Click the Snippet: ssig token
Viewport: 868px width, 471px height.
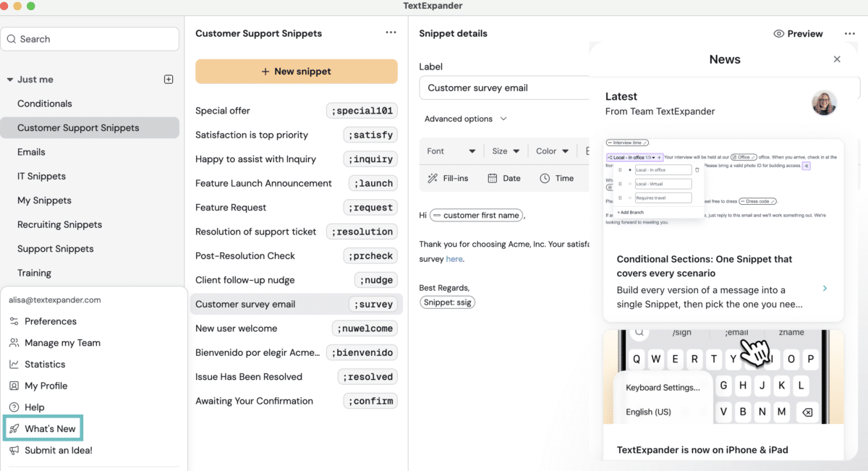click(x=448, y=302)
